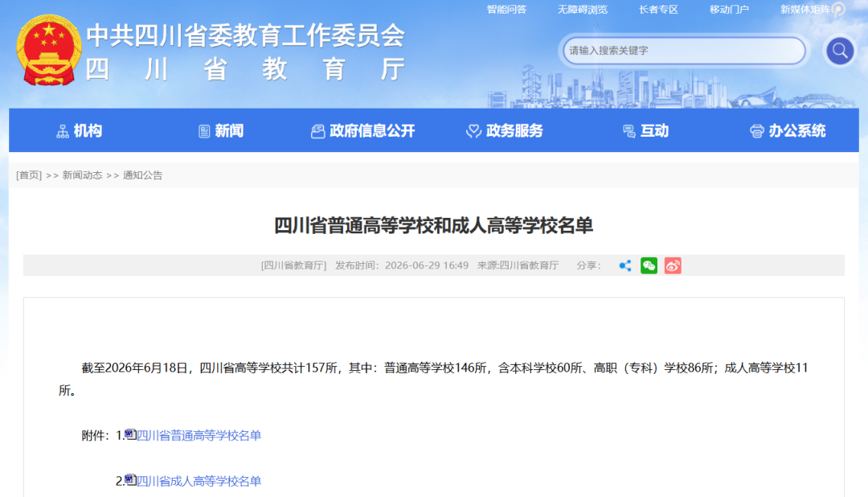868x497 pixels.
Task: Click the paragraph starting 截至2026年6月18日
Action: tap(433, 379)
